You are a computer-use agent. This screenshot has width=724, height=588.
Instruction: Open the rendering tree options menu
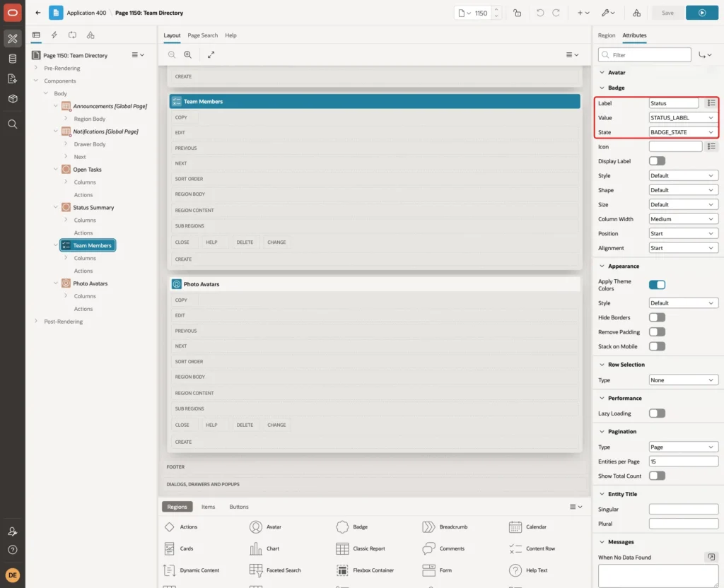tap(138, 55)
